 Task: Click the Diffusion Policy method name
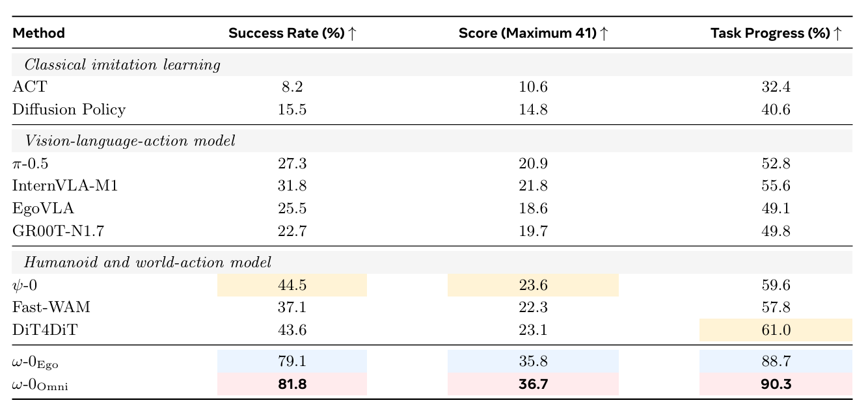pos(69,109)
